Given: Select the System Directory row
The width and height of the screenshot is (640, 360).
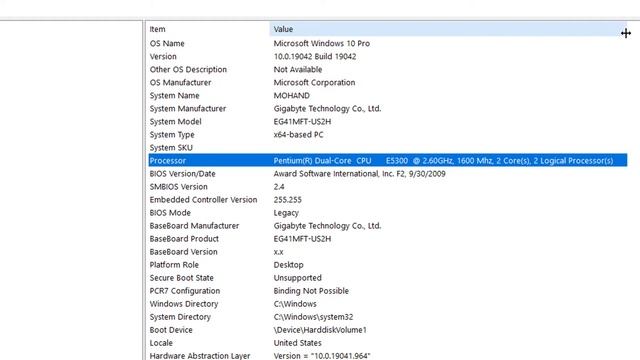Looking at the screenshot, I should 180,318.
